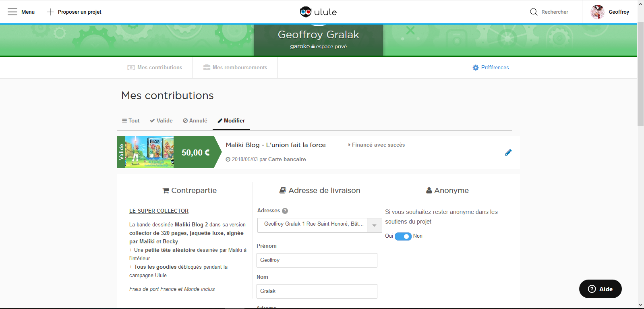Show the Valide contributions tab
The height and width of the screenshot is (309, 644).
point(161,121)
